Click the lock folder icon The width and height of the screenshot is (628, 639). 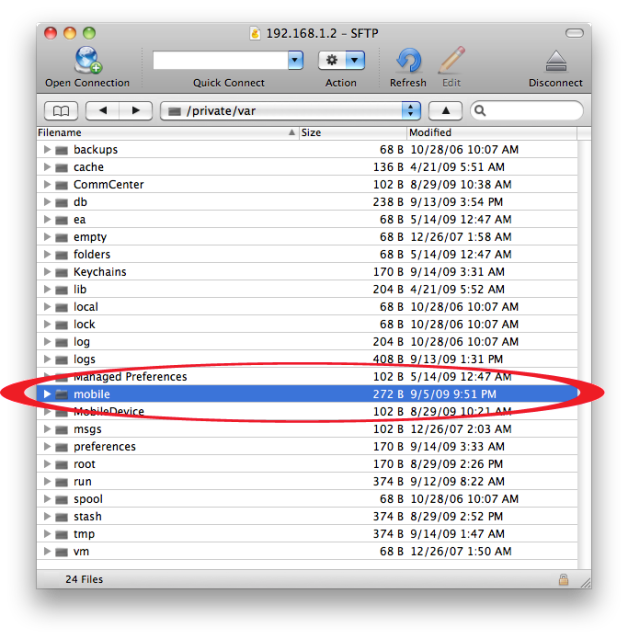tap(62, 325)
